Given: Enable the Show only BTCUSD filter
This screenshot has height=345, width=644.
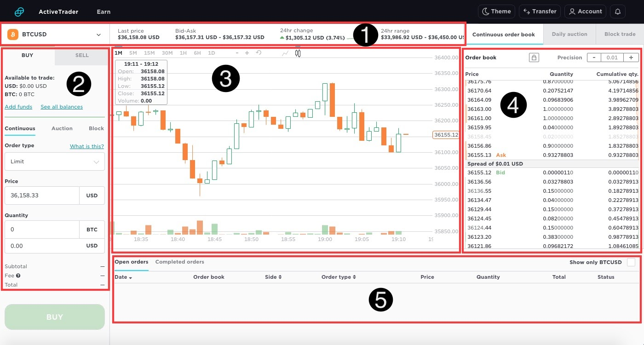Looking at the screenshot, I should click(632, 261).
